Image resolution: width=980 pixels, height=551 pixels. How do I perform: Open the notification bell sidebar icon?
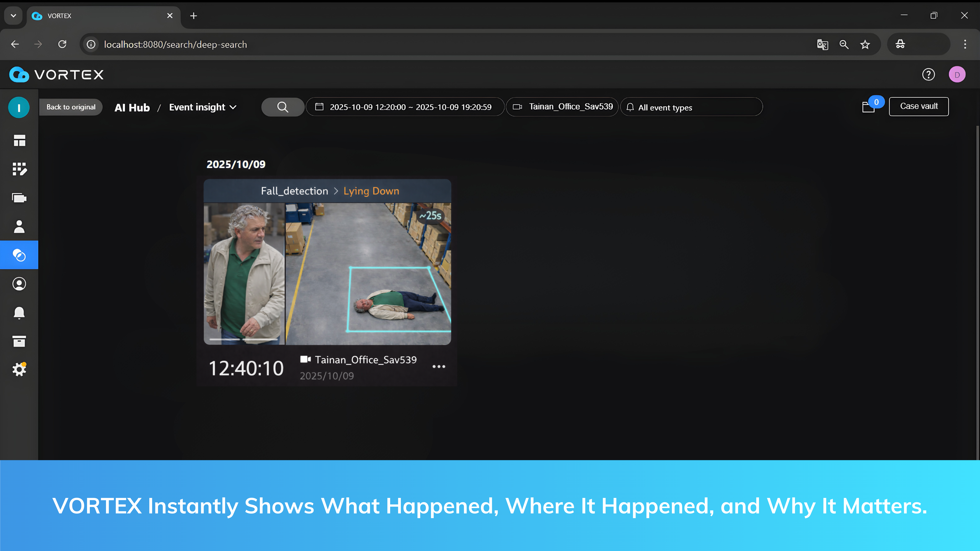[19, 313]
